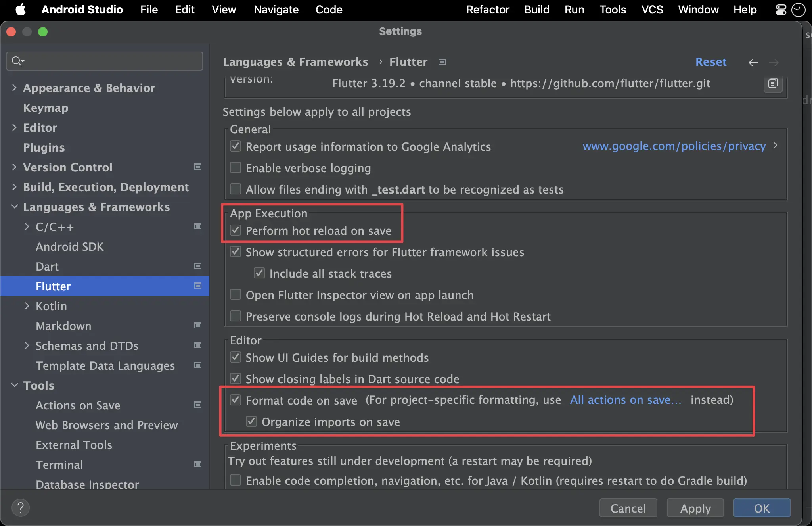Uncheck Perform hot reload on save
812x526 pixels.
[x=236, y=230]
